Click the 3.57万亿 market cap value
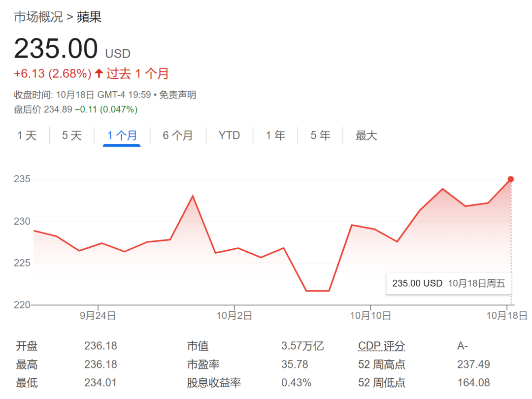Viewport: 532px width, 399px height. coord(302,346)
